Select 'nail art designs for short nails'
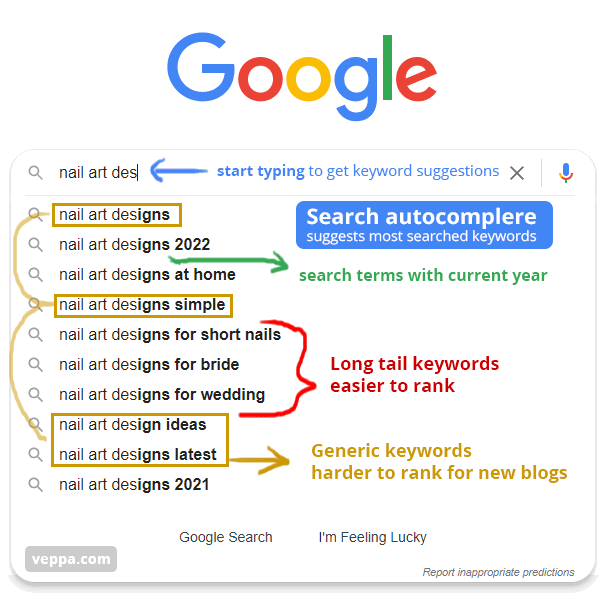The image size is (609, 599). (x=170, y=335)
